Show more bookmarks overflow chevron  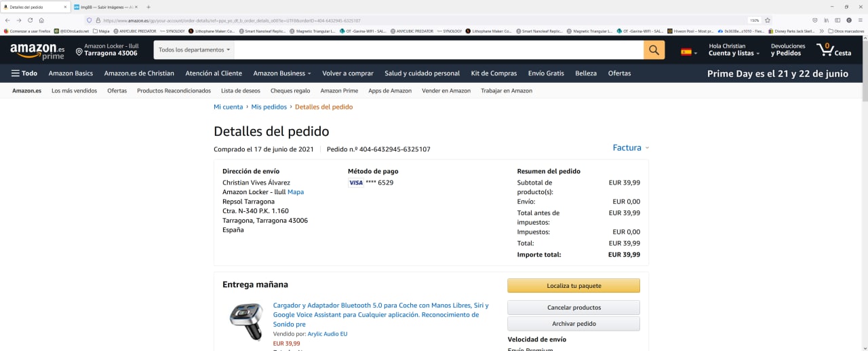click(823, 31)
